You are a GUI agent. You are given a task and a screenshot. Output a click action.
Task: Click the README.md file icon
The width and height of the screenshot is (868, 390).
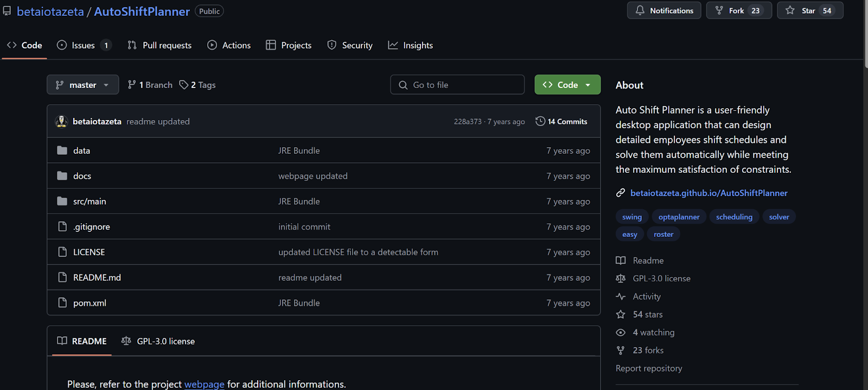click(x=62, y=278)
